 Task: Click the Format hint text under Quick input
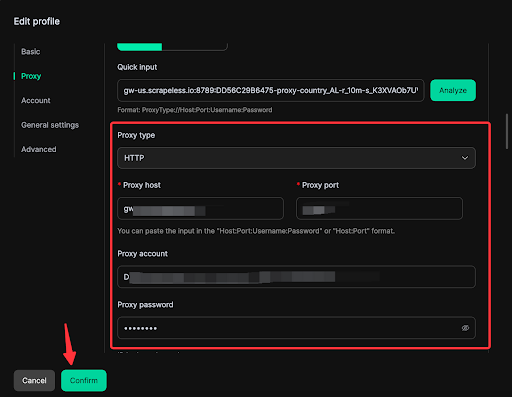pyautogui.click(x=195, y=110)
